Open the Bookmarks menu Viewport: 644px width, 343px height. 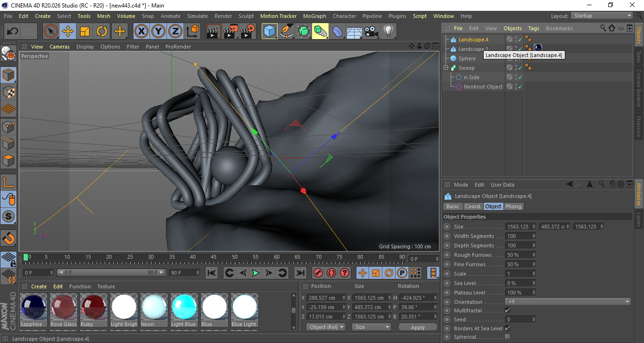[559, 28]
